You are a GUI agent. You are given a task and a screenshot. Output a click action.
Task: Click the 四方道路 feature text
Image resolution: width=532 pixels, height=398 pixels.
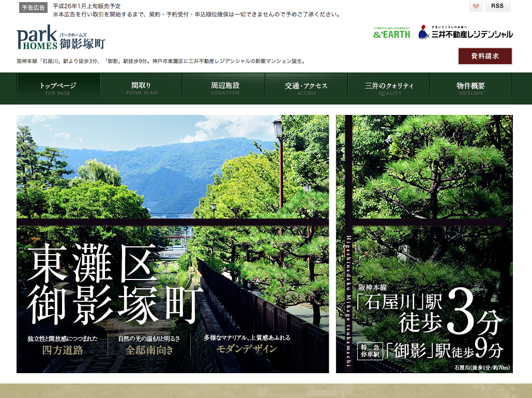point(63,350)
